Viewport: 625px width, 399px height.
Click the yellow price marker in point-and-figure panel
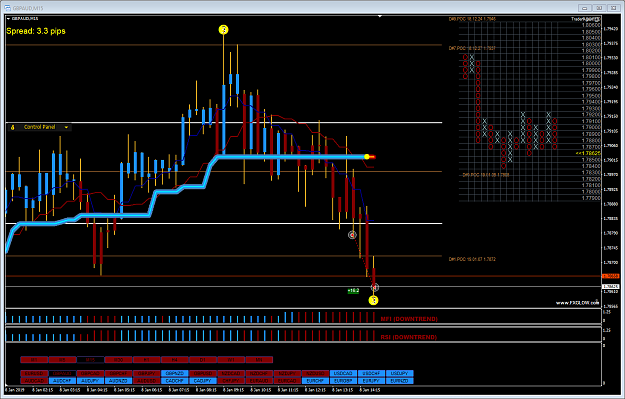(588, 153)
